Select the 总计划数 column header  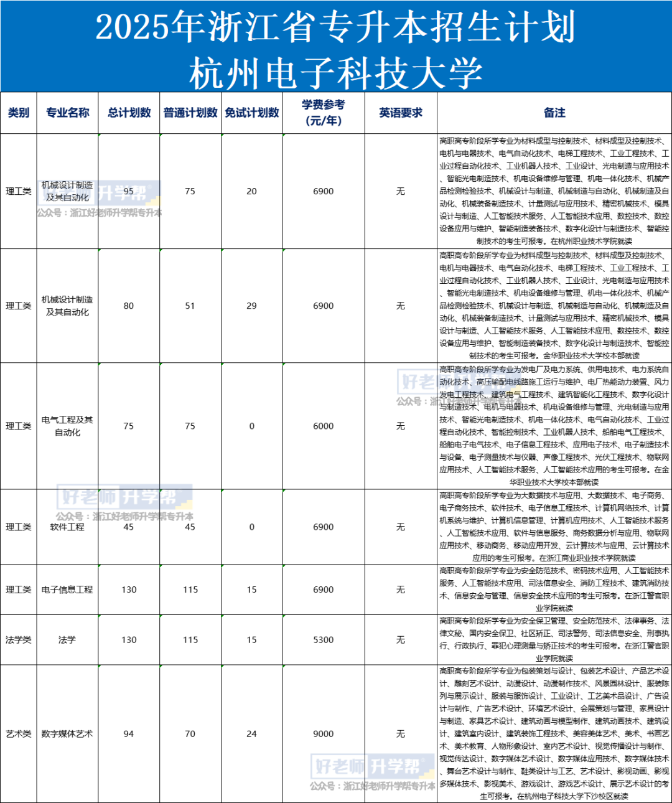pyautogui.click(x=129, y=113)
